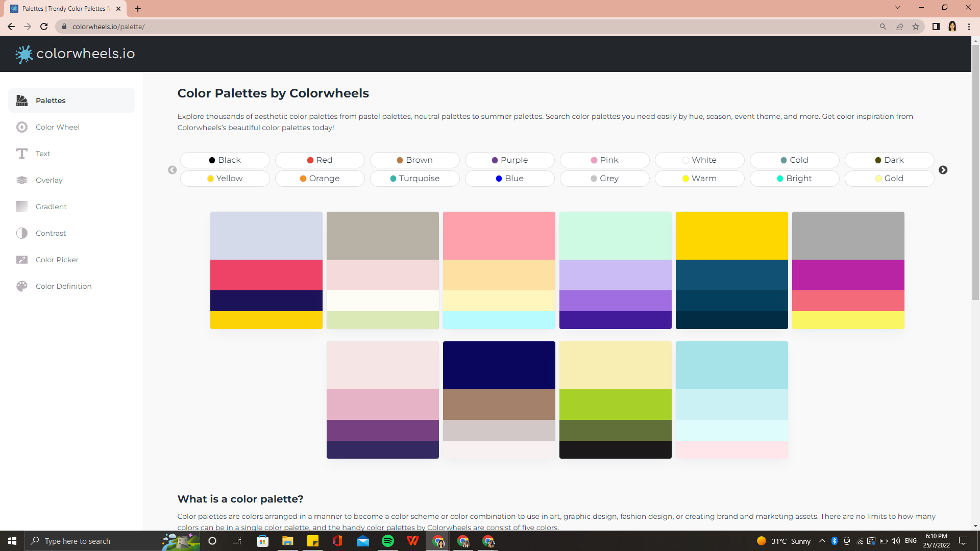Bookmark this page with the star icon

click(x=916, y=27)
